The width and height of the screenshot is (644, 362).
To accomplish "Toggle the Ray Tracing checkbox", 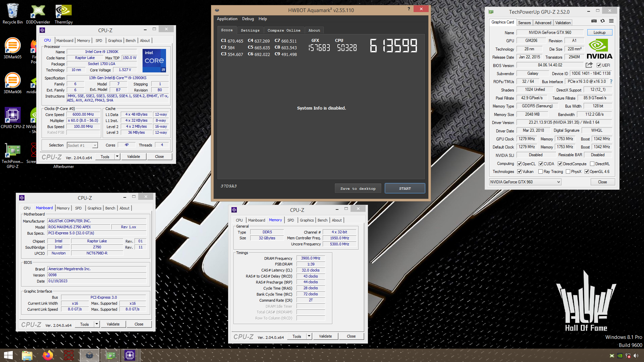I will (x=540, y=172).
